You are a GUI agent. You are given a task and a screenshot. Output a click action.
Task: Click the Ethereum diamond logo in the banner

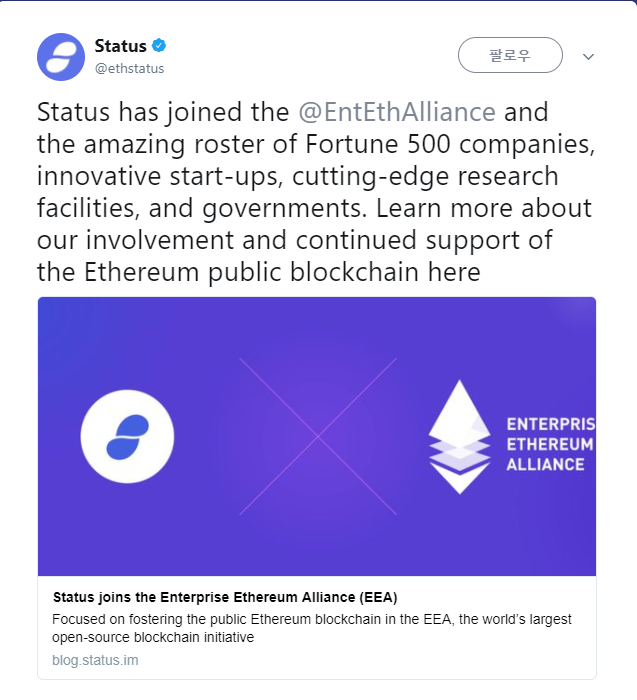(x=460, y=436)
